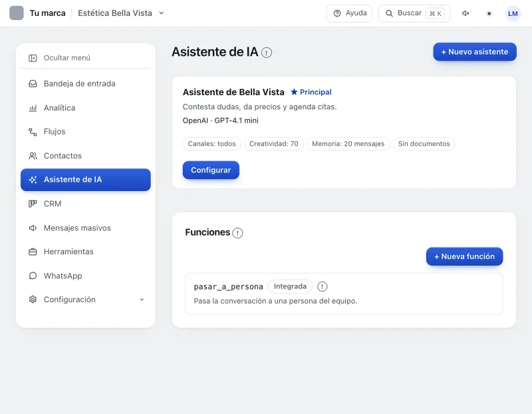Click the Contesta dudas description text
Image resolution: width=532 pixels, height=414 pixels.
259,106
